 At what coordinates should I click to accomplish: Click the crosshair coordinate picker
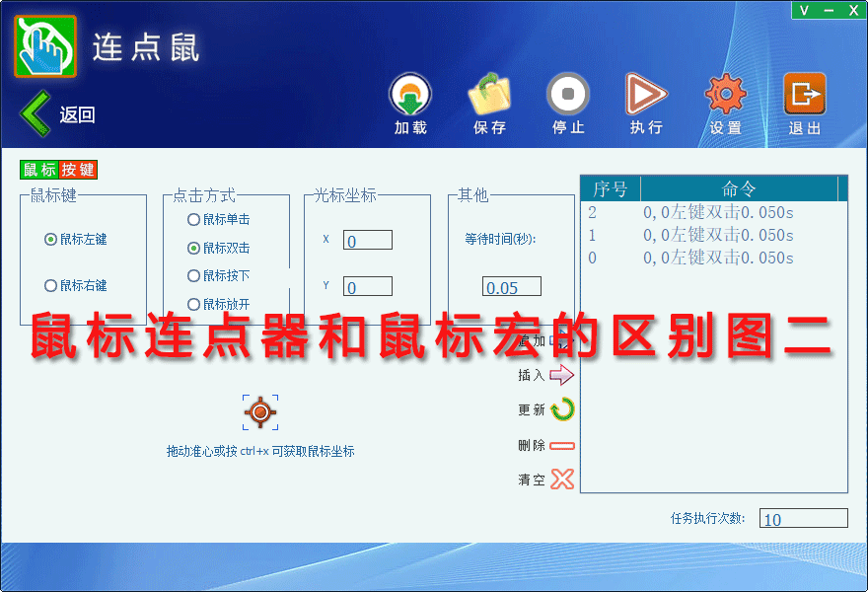pyautogui.click(x=260, y=412)
